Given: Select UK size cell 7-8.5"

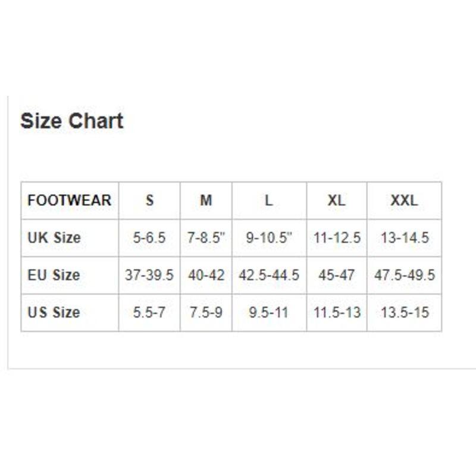Looking at the screenshot, I should point(206,237).
